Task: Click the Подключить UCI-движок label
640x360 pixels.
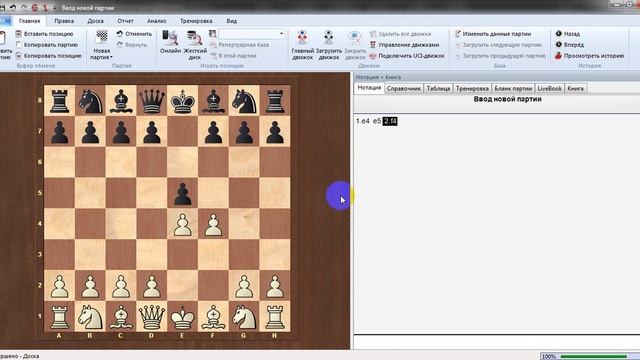Action: pos(411,56)
